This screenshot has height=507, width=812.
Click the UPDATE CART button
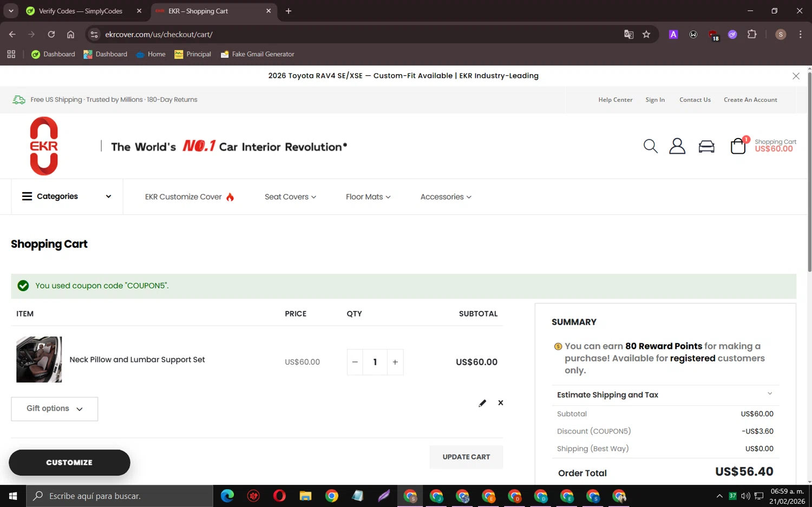tap(466, 457)
